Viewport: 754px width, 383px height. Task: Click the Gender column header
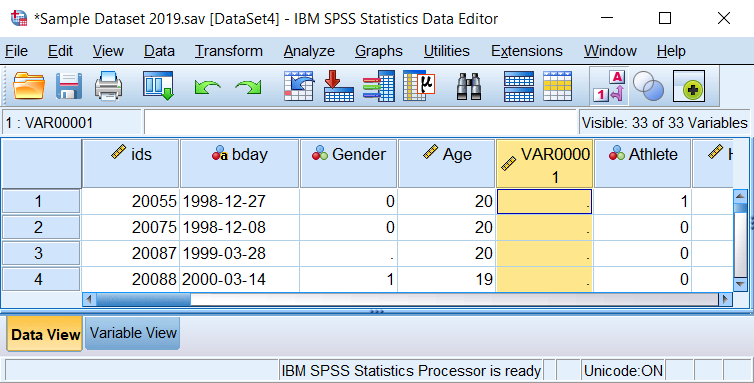(349, 164)
